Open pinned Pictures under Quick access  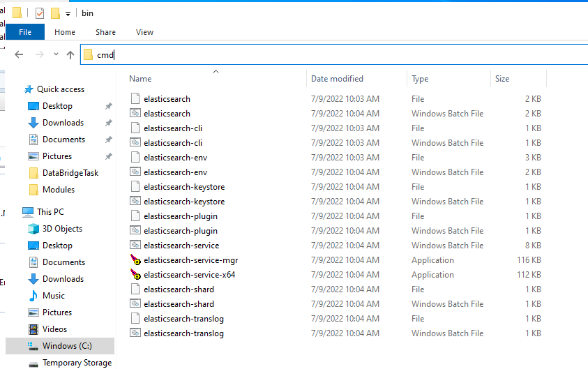[x=57, y=156]
